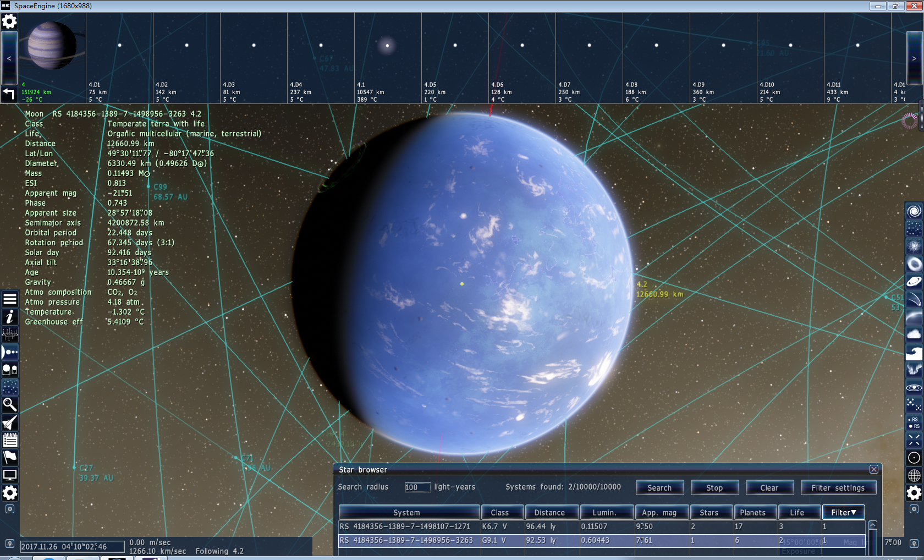Toggle orbits display icon

tap(914, 387)
